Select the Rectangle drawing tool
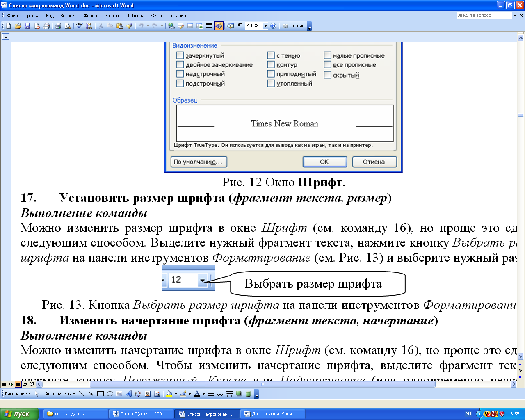 point(100,394)
